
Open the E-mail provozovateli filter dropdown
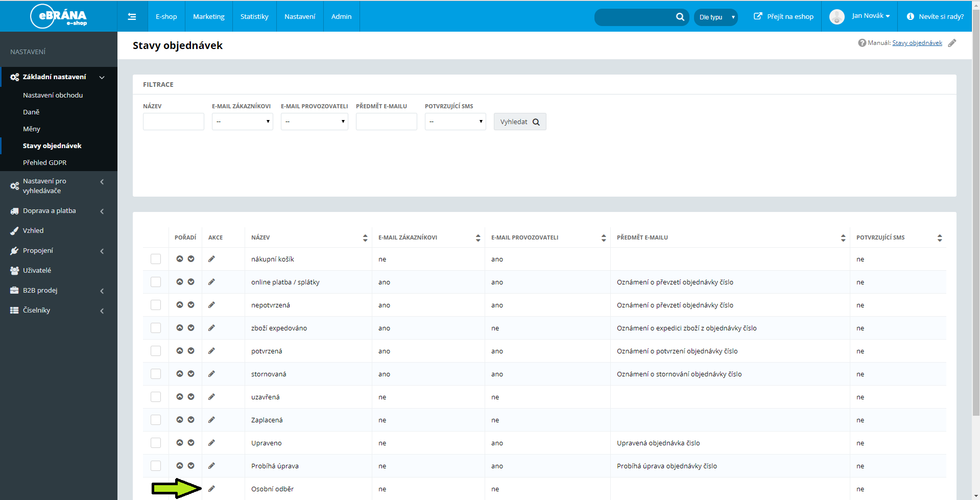pos(315,122)
